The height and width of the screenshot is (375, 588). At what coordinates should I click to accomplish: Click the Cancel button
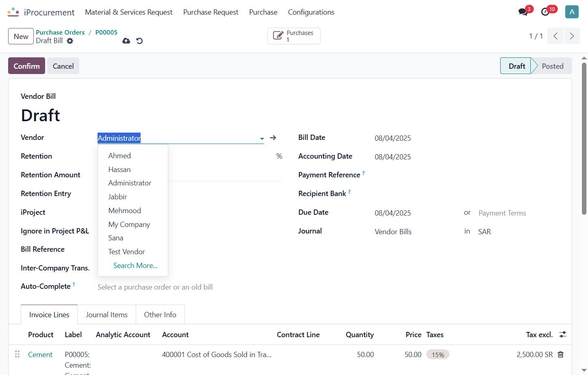[x=63, y=66]
